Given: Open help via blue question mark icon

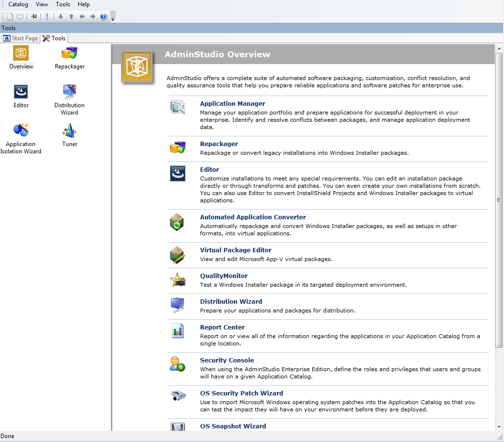Looking at the screenshot, I should pos(103,16).
